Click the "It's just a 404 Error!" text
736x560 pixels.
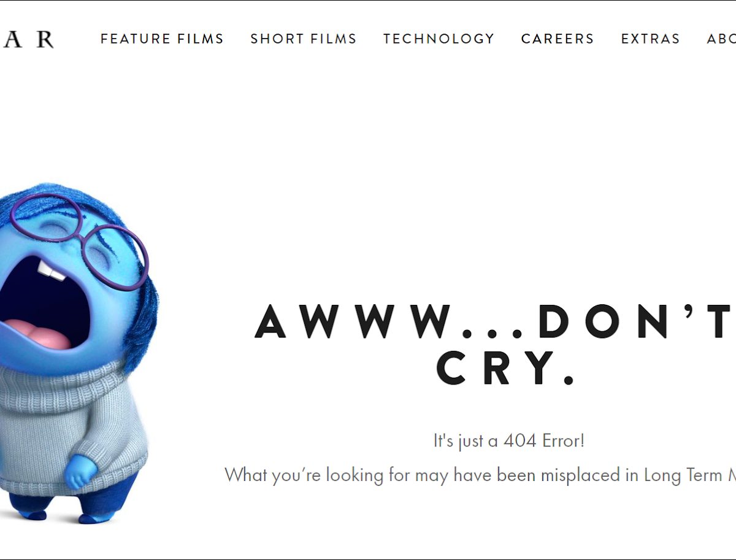tap(509, 440)
